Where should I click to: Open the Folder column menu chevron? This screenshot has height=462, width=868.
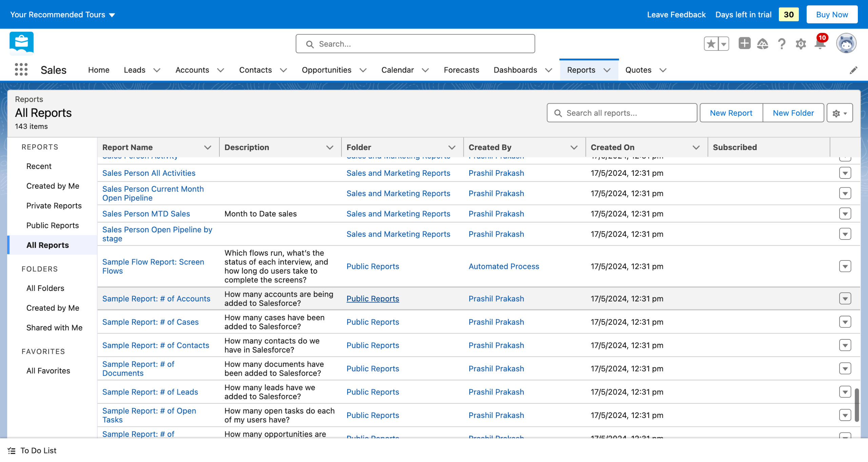[452, 147]
